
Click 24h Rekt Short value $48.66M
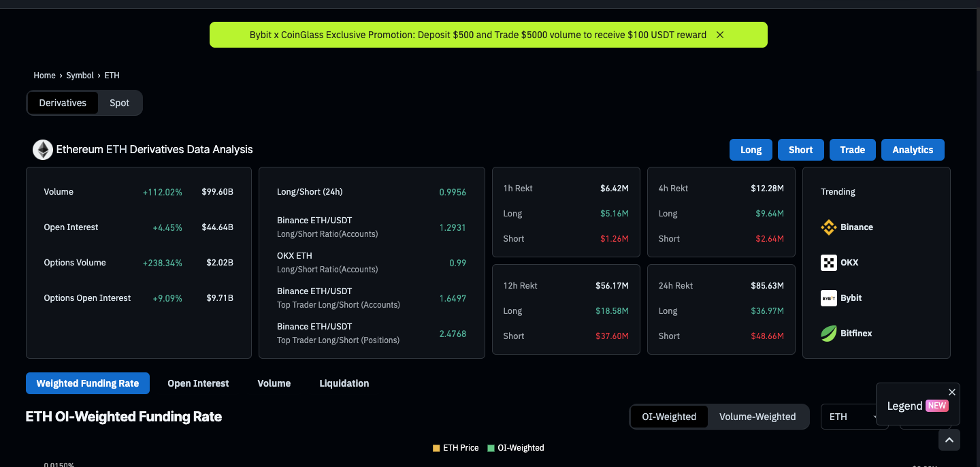(x=768, y=336)
